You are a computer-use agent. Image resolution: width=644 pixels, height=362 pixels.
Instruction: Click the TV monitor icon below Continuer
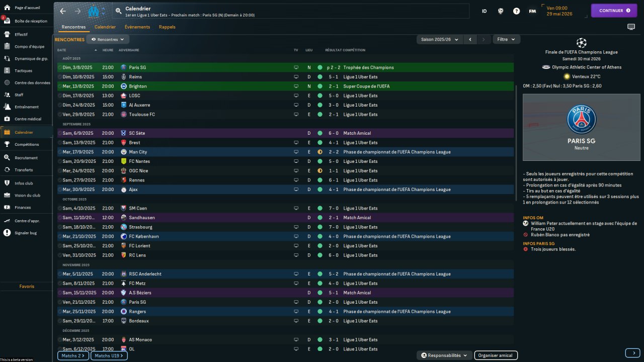pyautogui.click(x=631, y=27)
